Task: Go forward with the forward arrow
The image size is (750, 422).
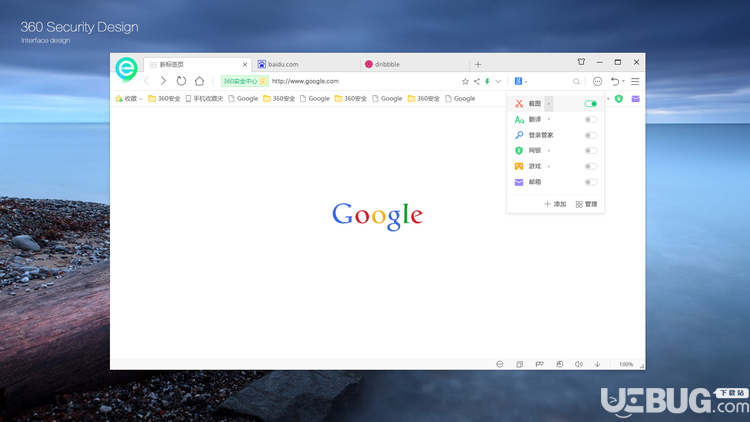Action: pyautogui.click(x=163, y=81)
